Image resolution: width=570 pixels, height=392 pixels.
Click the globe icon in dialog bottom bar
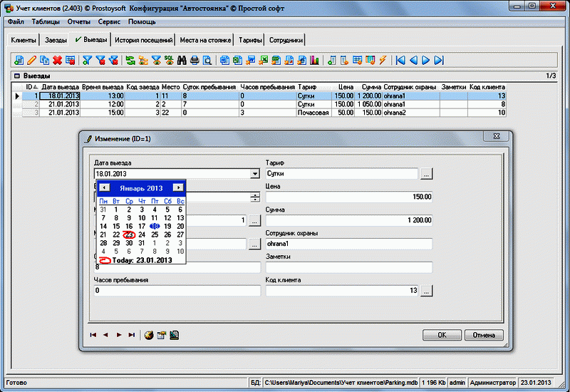149,335
